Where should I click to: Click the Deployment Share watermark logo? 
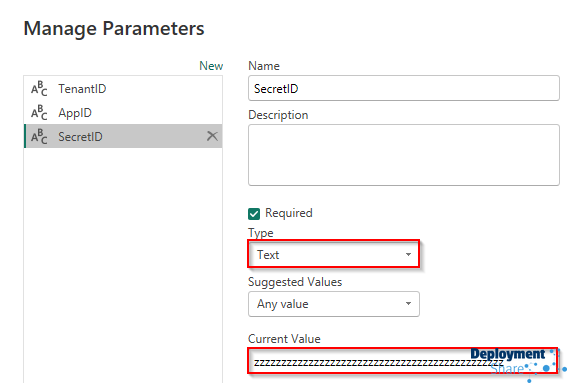click(518, 363)
